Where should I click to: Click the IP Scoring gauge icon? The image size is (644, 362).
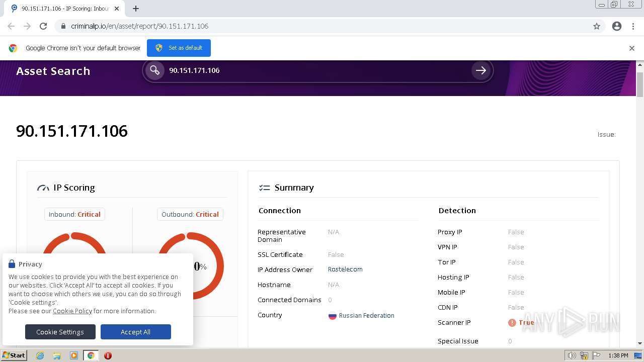[x=43, y=188]
